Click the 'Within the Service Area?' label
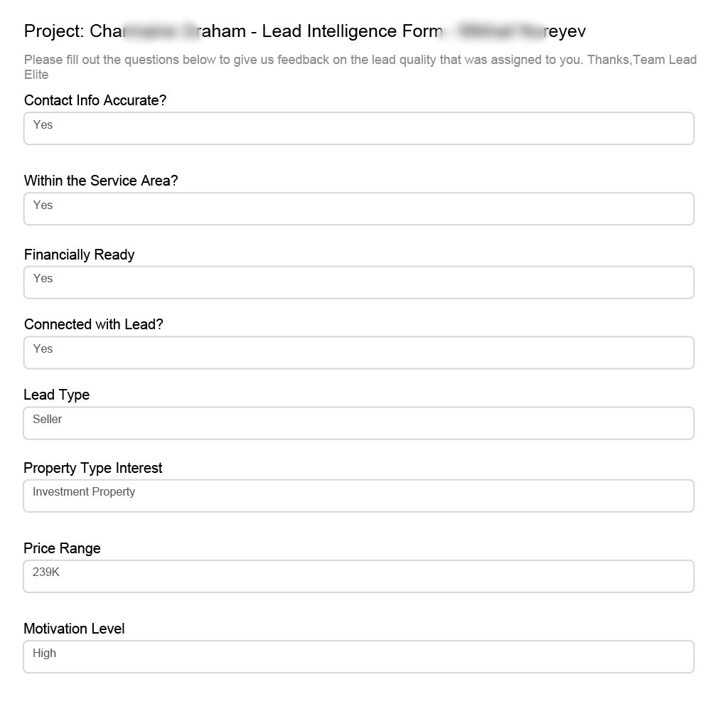Screen dimensions: 728x704 point(101,181)
